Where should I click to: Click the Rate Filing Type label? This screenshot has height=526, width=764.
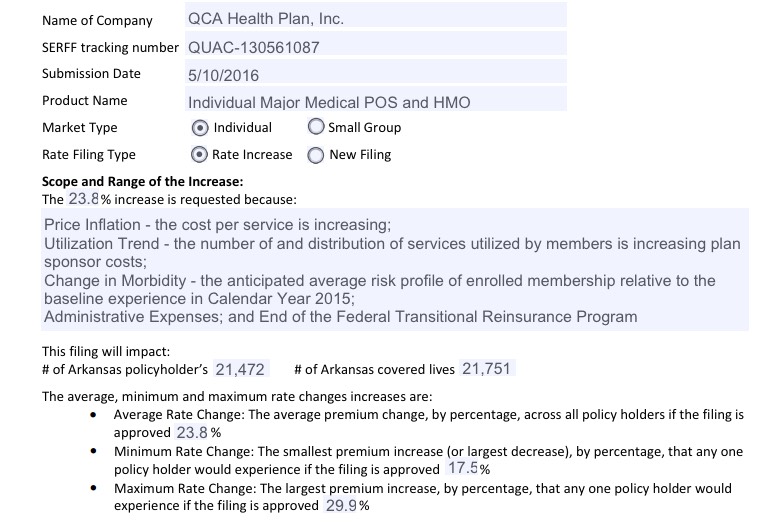(x=89, y=155)
